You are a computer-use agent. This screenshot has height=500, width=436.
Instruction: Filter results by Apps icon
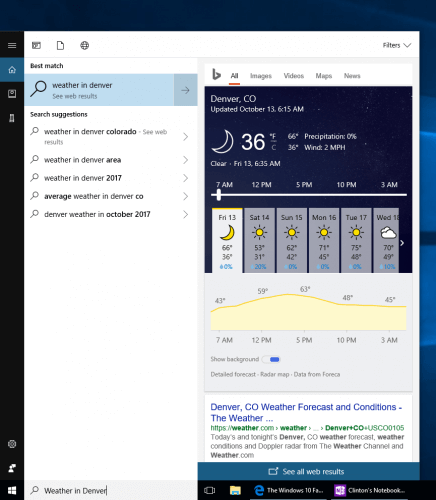(36, 45)
